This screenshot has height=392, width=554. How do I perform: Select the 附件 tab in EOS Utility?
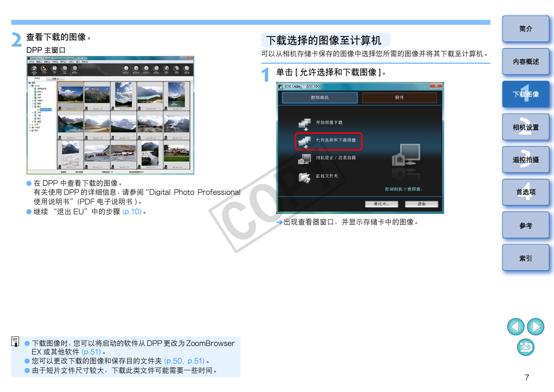(399, 97)
